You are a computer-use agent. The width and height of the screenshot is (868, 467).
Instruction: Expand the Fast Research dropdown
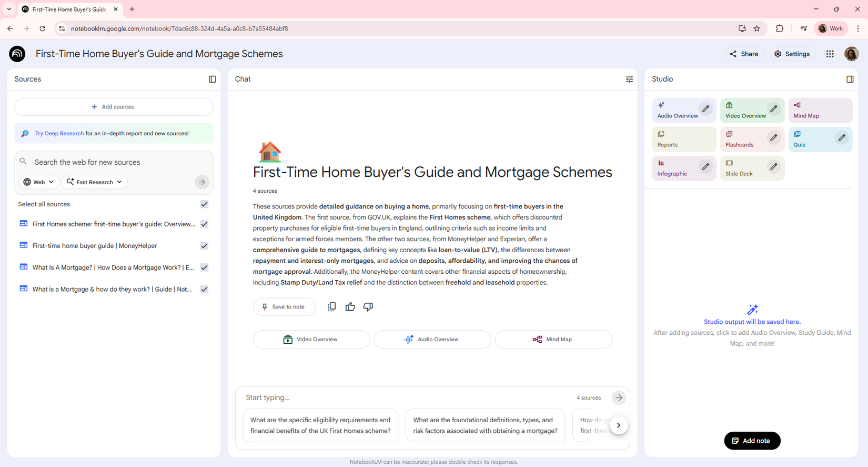pos(95,182)
